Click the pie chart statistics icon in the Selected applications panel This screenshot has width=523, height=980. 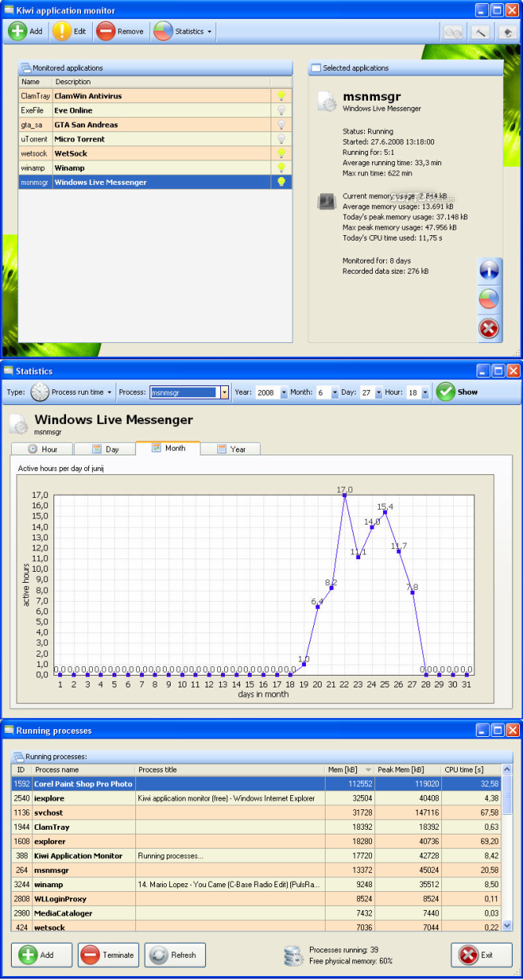click(489, 299)
